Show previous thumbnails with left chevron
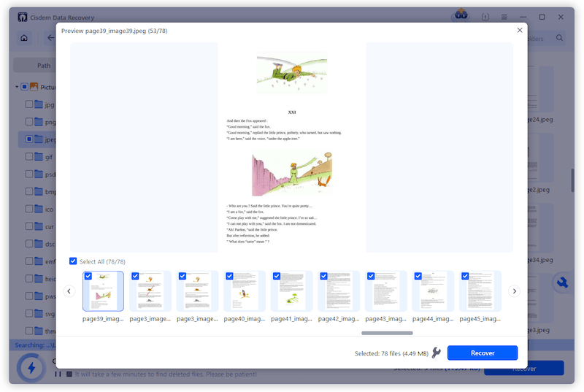This screenshot has height=392, width=584. pyautogui.click(x=69, y=291)
